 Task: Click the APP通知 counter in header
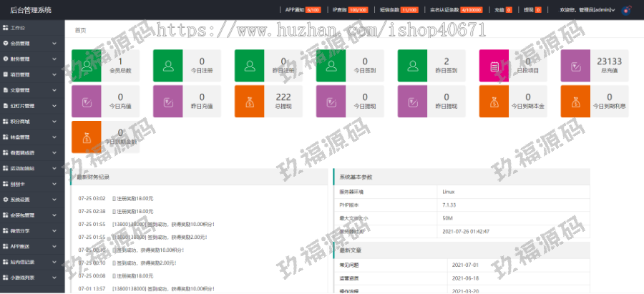click(x=302, y=11)
